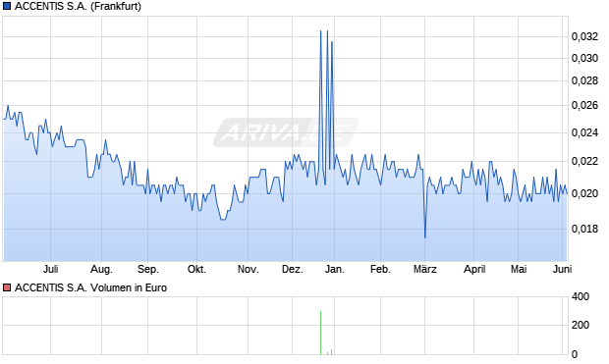This screenshot has height=364, width=609.
Task: Click the 0,024 price axis value
Action: [584, 133]
